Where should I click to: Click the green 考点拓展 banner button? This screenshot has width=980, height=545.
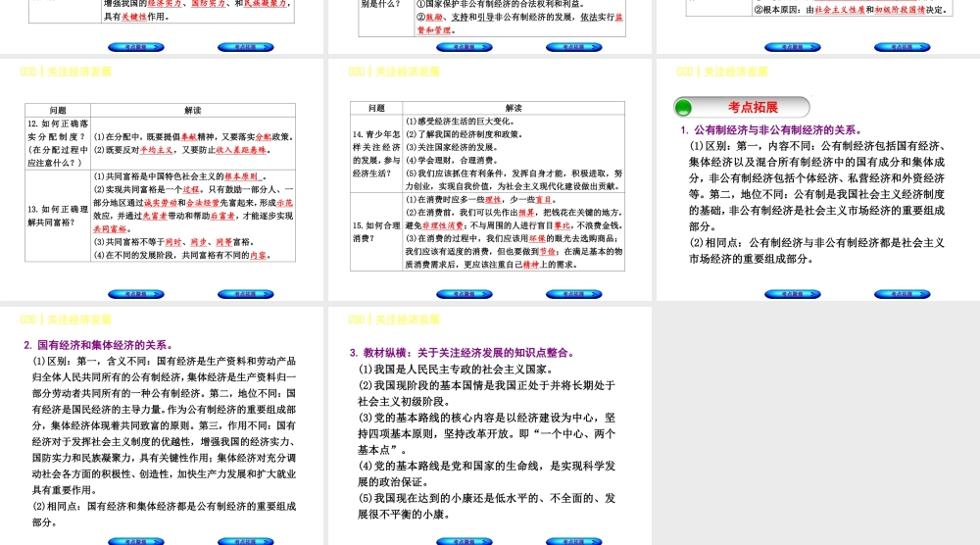742,107
